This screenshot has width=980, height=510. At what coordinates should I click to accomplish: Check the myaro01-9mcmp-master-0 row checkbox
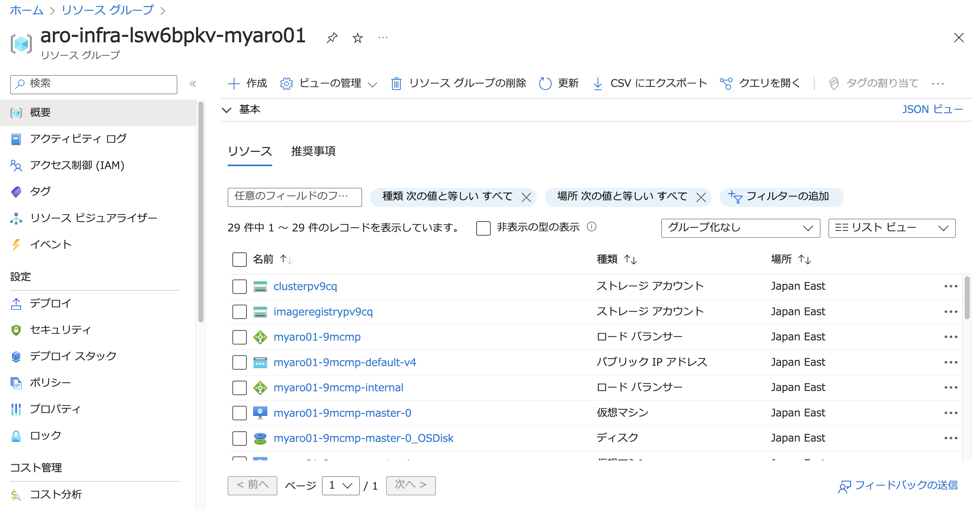239,413
